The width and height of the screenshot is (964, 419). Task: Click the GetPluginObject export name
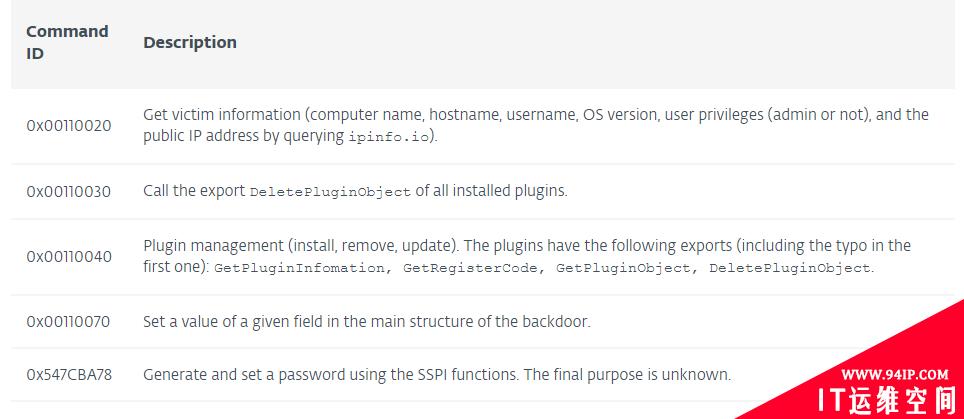[625, 268]
